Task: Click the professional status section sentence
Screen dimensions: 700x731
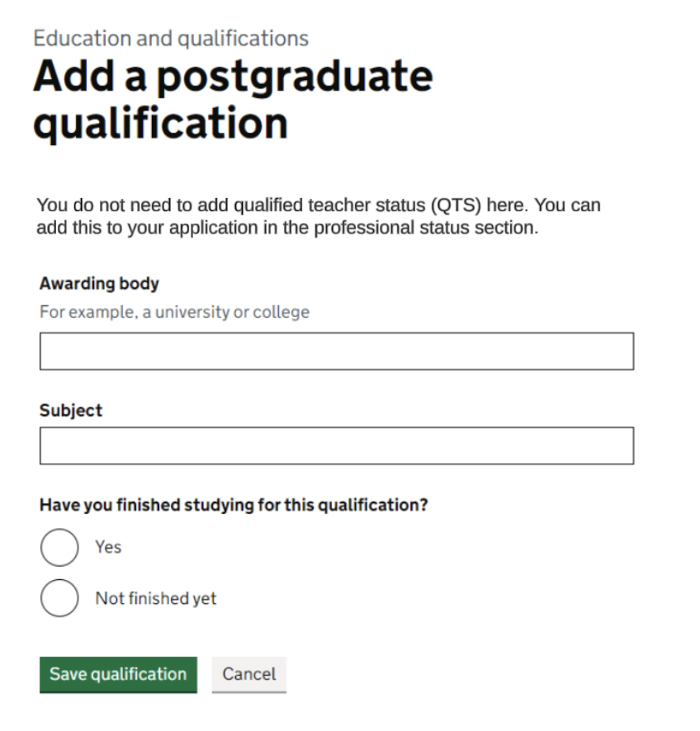Action: [286, 228]
